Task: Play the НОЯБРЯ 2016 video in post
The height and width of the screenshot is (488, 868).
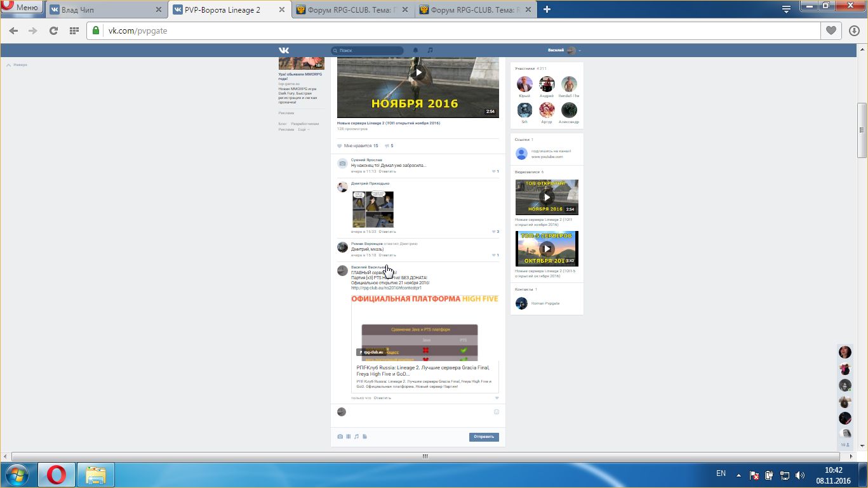Action: coord(418,72)
